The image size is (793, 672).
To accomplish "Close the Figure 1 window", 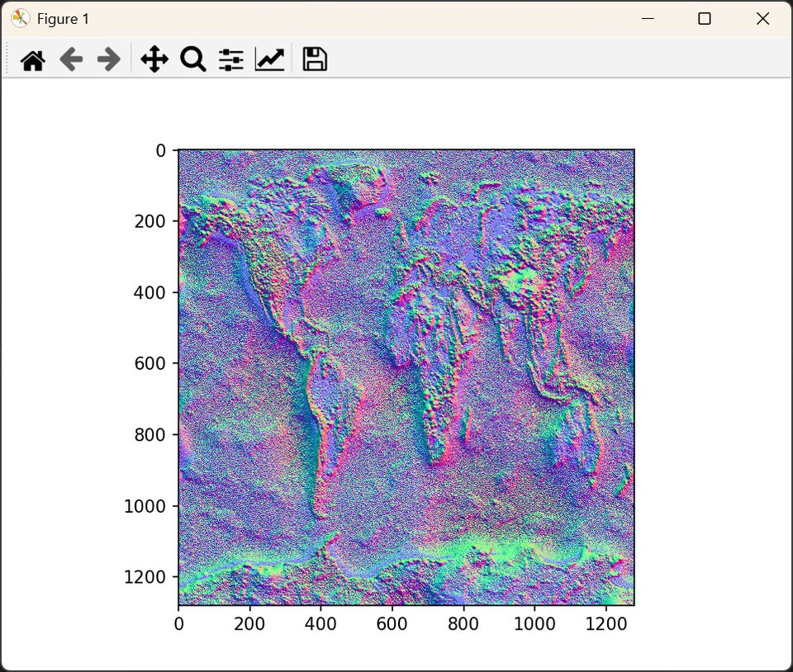I will click(762, 18).
